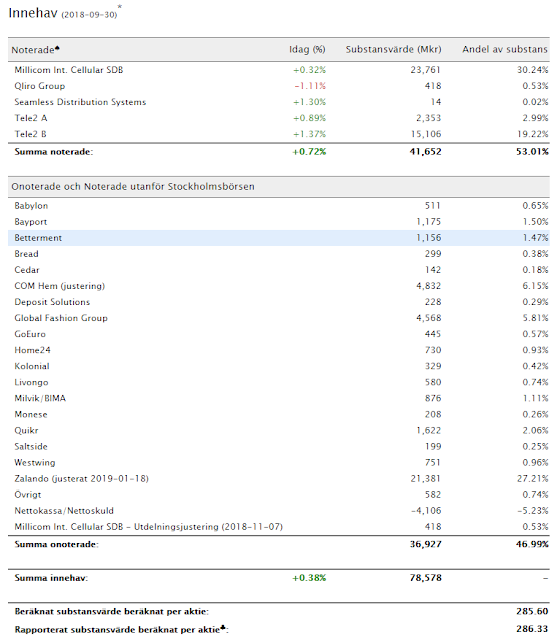The image size is (557, 640).
Task: Select the highlighted Betterment row
Action: point(279,238)
